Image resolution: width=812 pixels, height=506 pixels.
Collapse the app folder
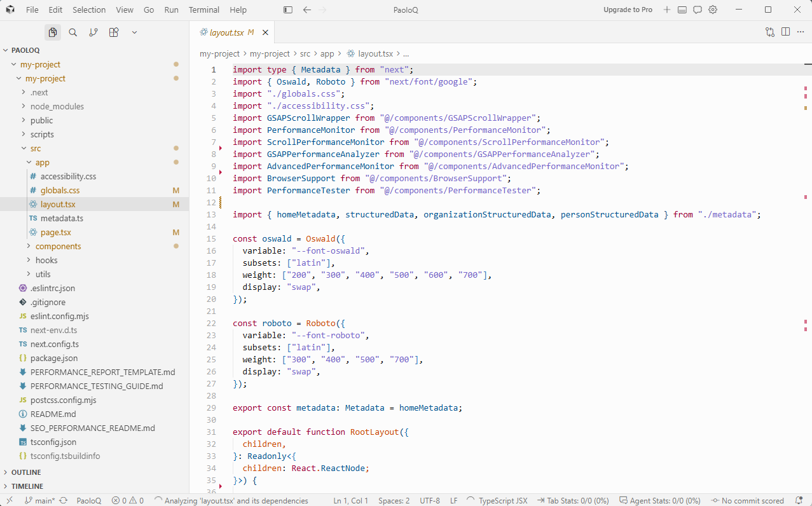tap(94, 162)
